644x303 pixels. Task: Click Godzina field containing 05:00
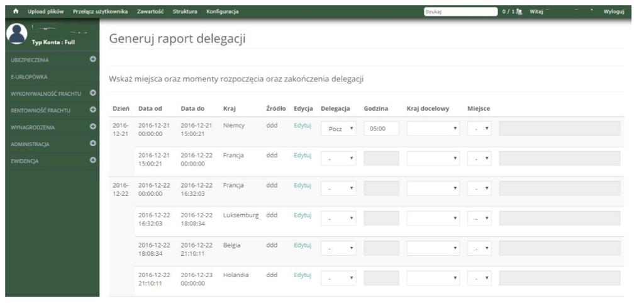(x=382, y=129)
